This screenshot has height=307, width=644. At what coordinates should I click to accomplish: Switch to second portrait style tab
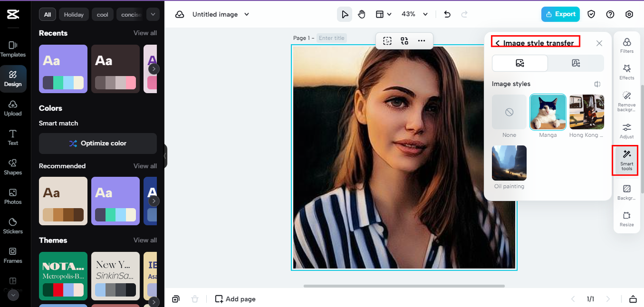pyautogui.click(x=576, y=63)
